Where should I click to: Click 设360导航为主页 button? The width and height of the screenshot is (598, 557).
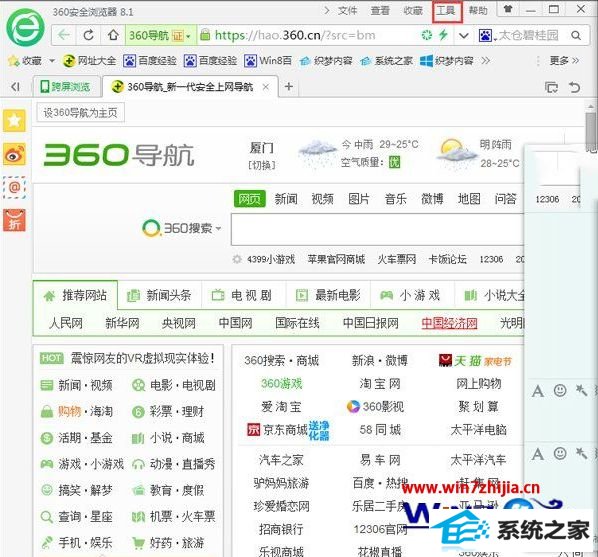tap(80, 113)
